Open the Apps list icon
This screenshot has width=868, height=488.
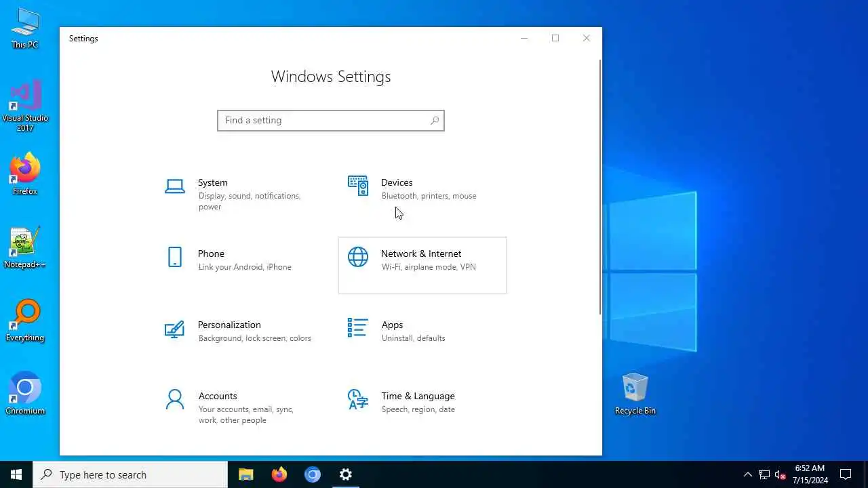point(357,328)
